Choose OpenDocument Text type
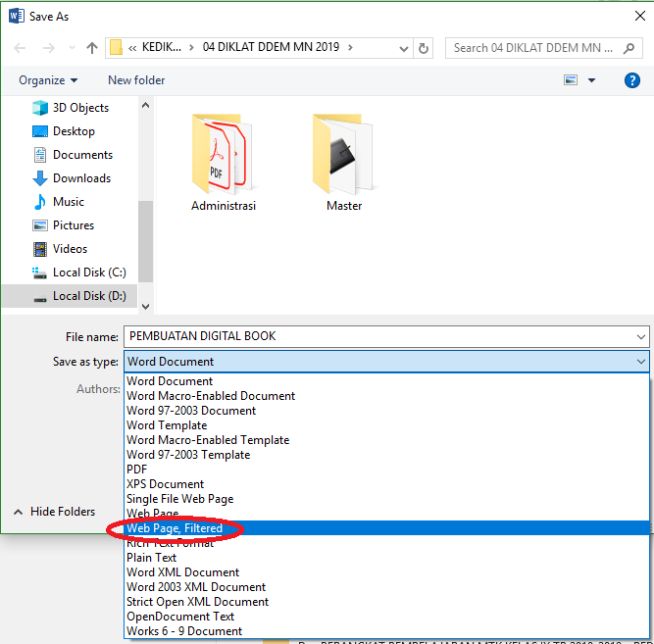The width and height of the screenshot is (654, 644). (x=386, y=616)
